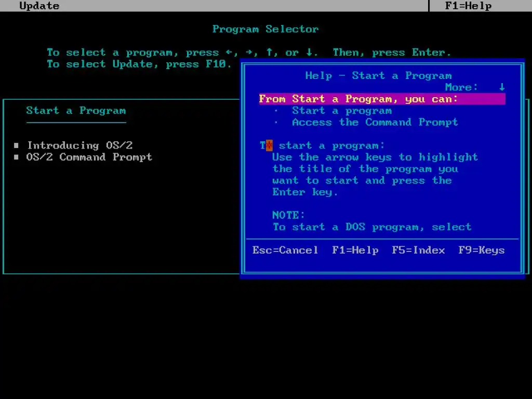Click the 'Enter key.' help text line

[305, 192]
